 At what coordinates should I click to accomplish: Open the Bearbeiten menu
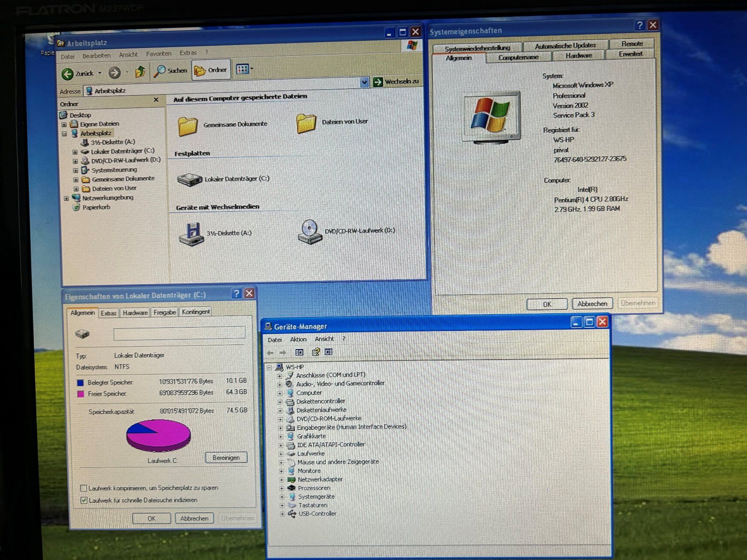pos(96,56)
